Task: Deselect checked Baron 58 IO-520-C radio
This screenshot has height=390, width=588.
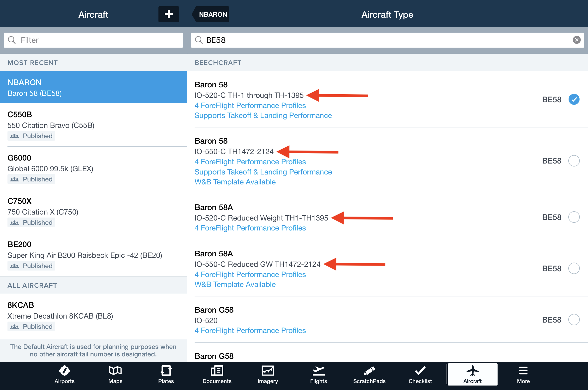Action: tap(574, 100)
